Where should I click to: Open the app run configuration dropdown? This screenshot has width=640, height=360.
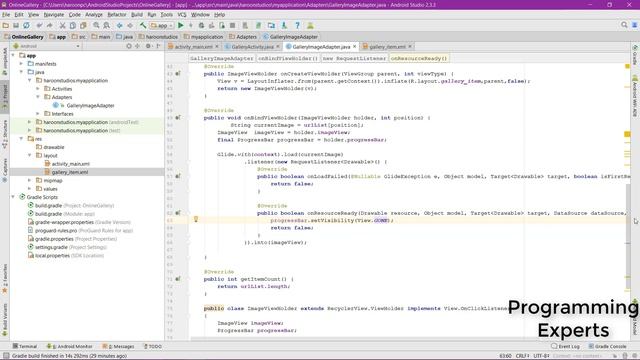pyautogui.click(x=162, y=25)
